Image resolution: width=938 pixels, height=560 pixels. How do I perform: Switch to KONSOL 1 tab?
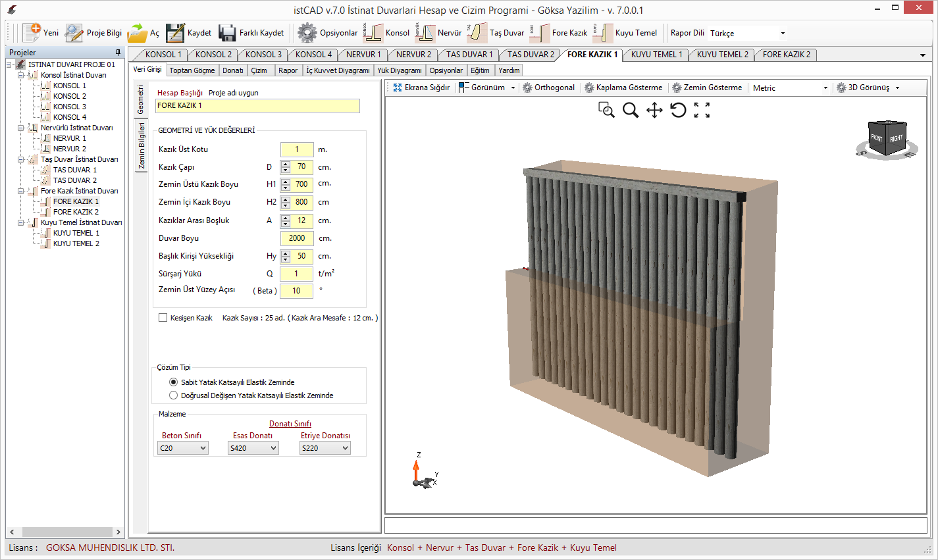162,55
